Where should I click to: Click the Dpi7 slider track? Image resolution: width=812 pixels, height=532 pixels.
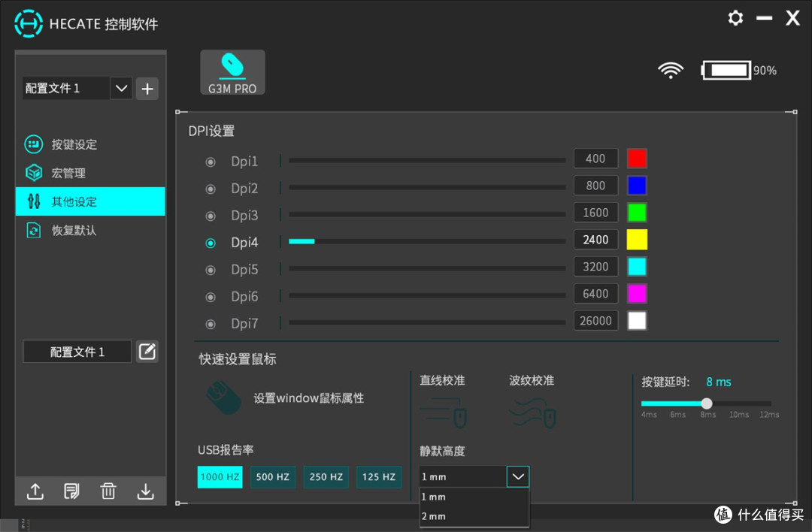click(427, 322)
